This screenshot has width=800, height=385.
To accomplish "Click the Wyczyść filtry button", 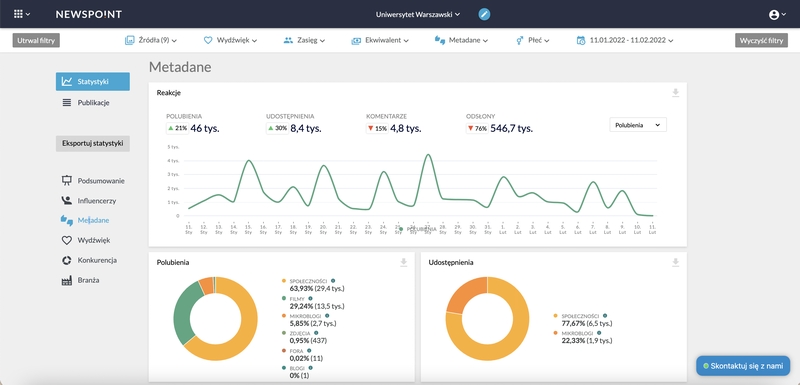I will [x=761, y=40].
